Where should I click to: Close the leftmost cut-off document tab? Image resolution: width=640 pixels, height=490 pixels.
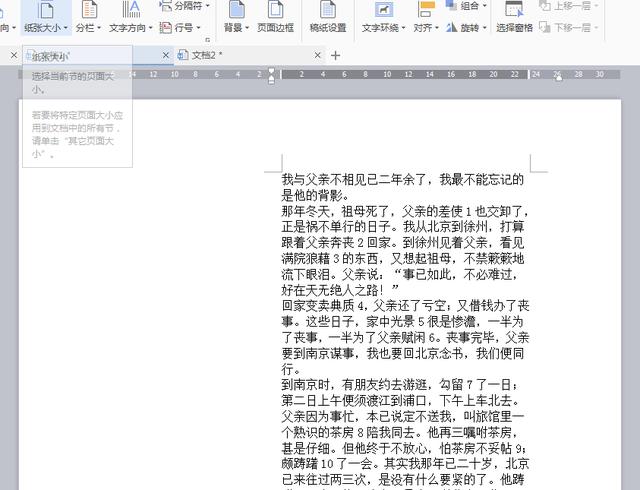click(x=13, y=55)
